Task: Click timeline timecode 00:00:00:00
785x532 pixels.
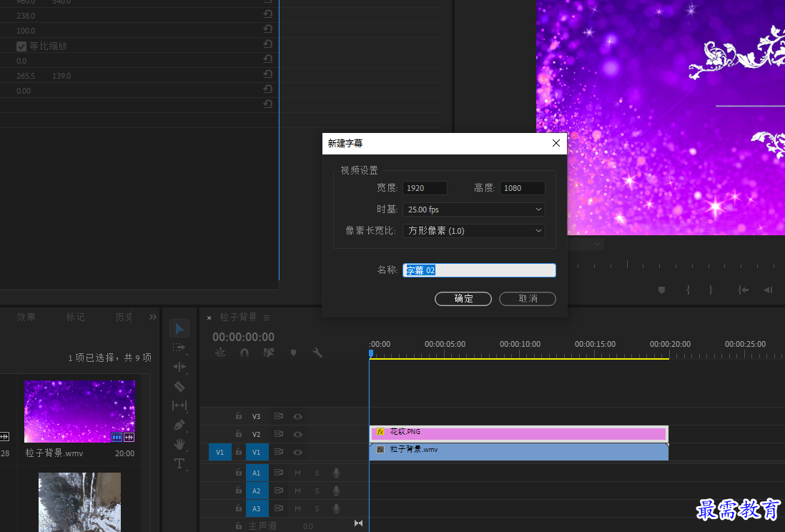Action: click(x=243, y=337)
